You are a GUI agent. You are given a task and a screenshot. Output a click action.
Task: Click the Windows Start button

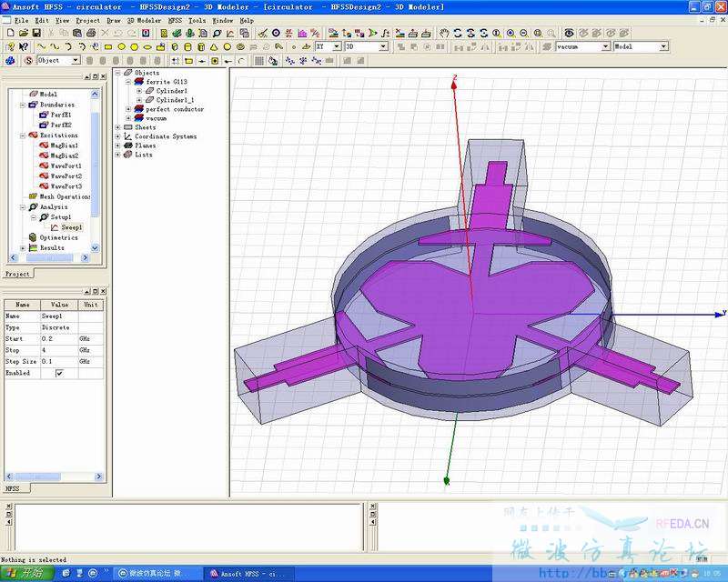26,573
